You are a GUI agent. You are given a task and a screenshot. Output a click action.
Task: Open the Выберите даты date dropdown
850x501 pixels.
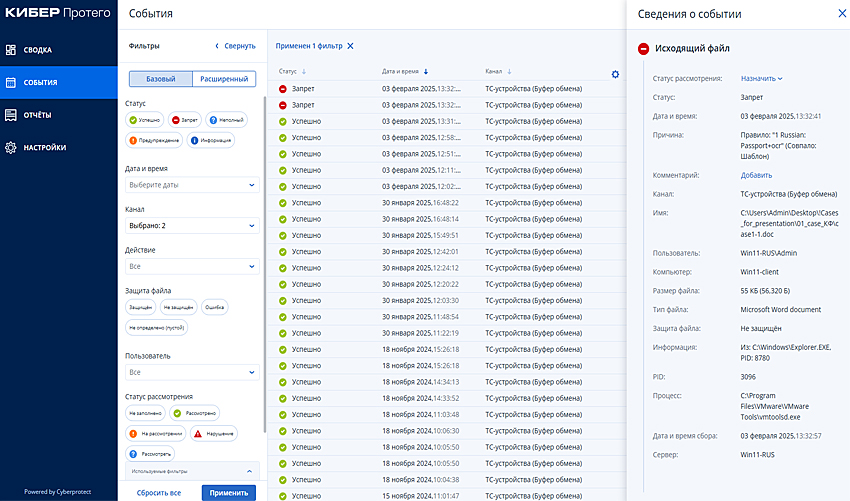point(192,185)
